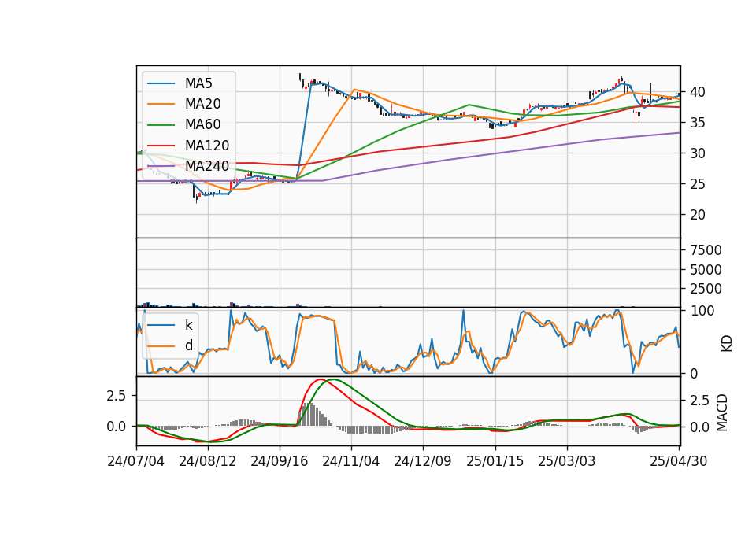Click the volume axis value 2500
The width and height of the screenshot is (756, 543).
click(706, 289)
